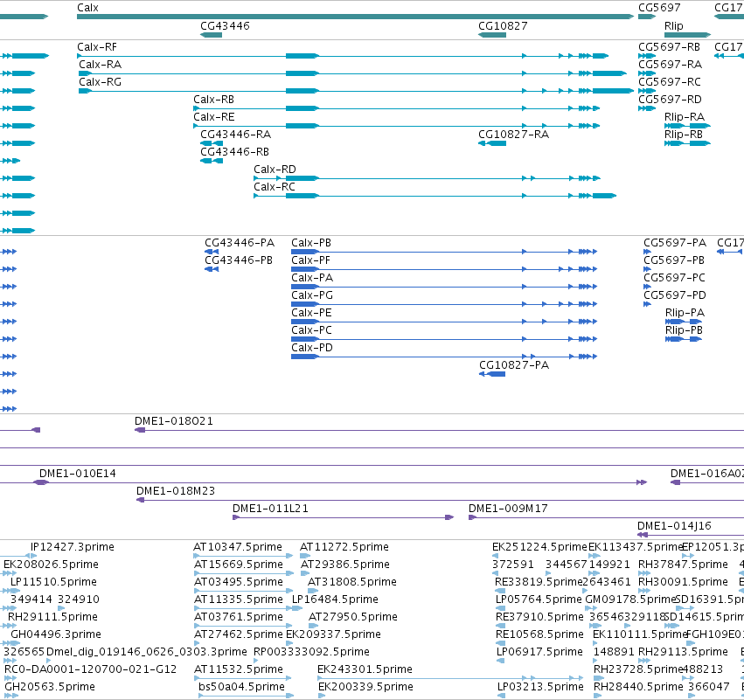Select protein label Calx-PD
The width and height of the screenshot is (744, 700).
pyautogui.click(x=312, y=348)
